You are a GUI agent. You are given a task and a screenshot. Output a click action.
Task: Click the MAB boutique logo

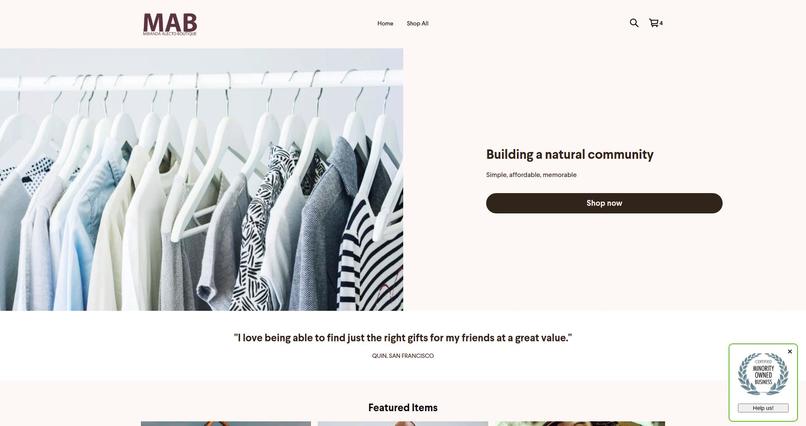(x=170, y=25)
